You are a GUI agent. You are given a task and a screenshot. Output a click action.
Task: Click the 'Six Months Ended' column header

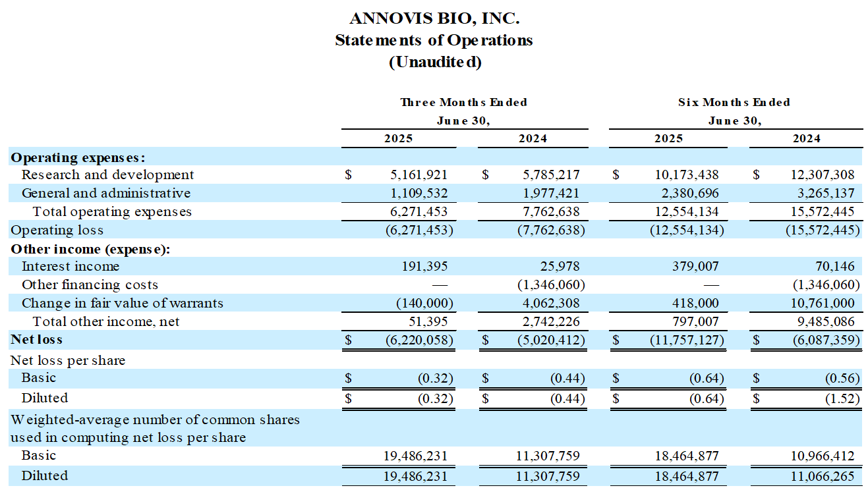[734, 102]
